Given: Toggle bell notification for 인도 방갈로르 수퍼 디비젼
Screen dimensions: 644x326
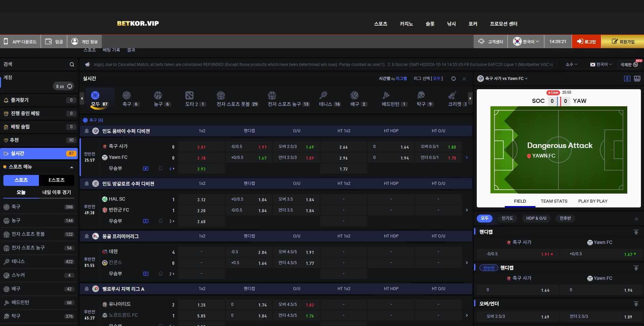Looking at the screenshot, I should [87, 184].
